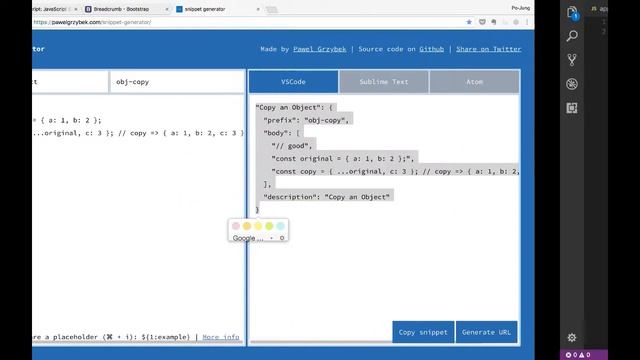The width and height of the screenshot is (640, 360).
Task: Click the Pocket shield extension icon
Action: (x=482, y=22)
